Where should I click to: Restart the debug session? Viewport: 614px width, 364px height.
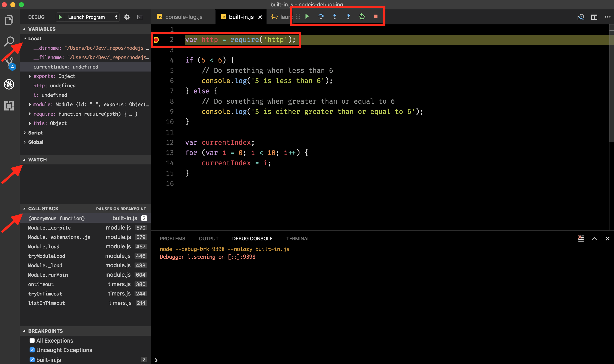tap(362, 16)
